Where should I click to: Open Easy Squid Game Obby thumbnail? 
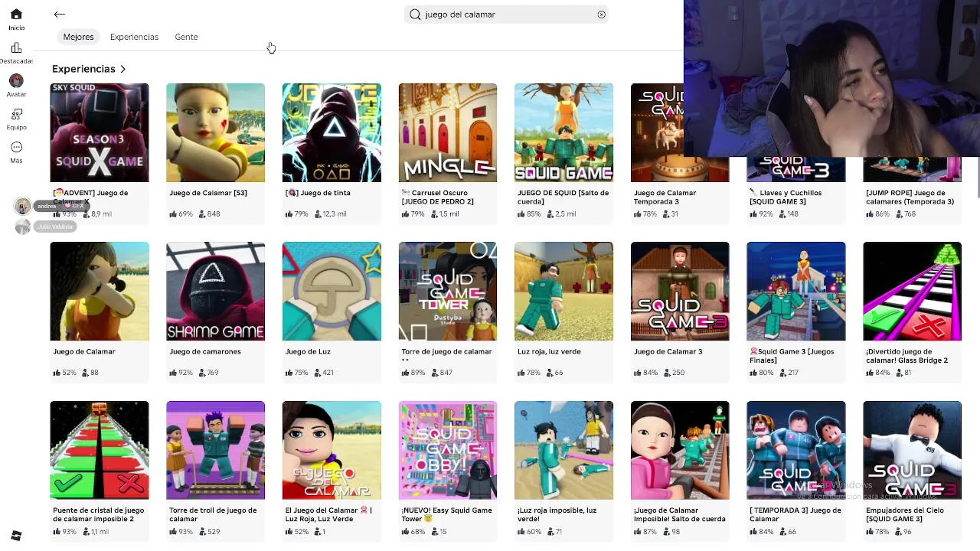448,450
